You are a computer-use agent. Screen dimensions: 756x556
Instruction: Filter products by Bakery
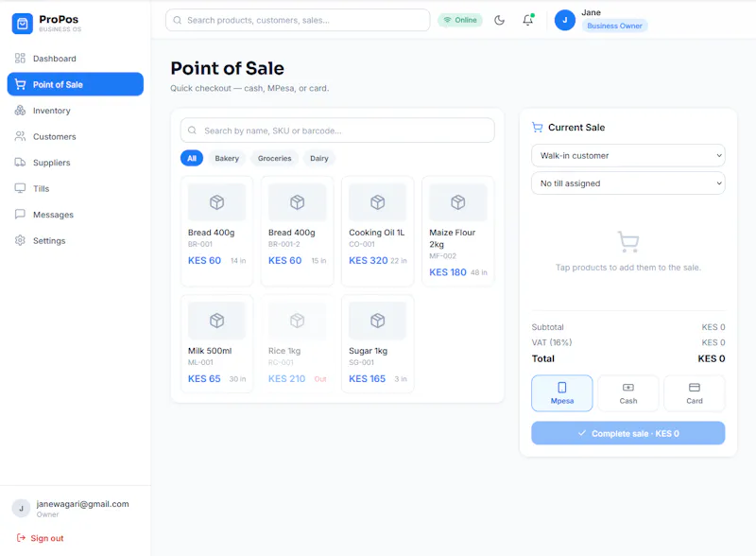227,158
